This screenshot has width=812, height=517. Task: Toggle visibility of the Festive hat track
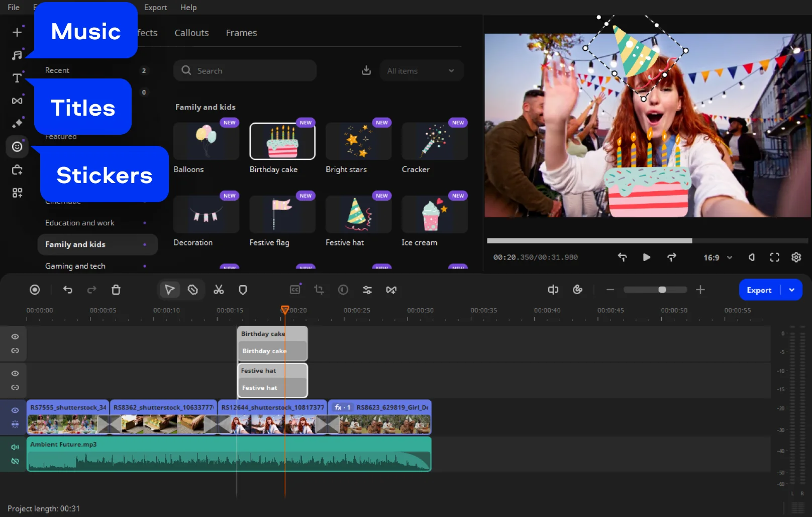tap(15, 373)
